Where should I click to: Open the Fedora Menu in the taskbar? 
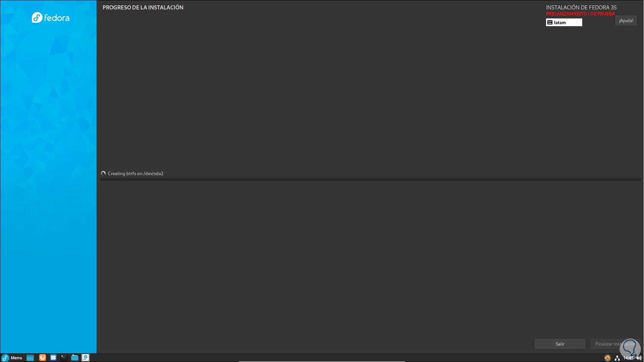pyautogui.click(x=12, y=358)
